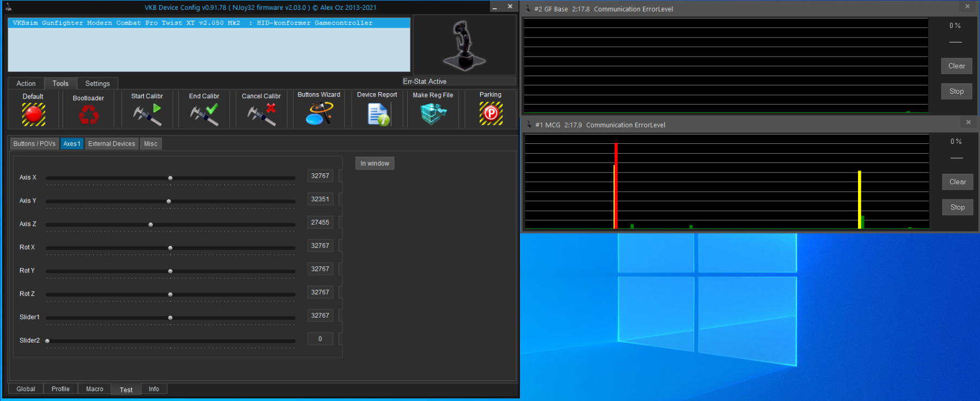Activate the Parking icon
The width and height of the screenshot is (980, 401).
point(491,113)
